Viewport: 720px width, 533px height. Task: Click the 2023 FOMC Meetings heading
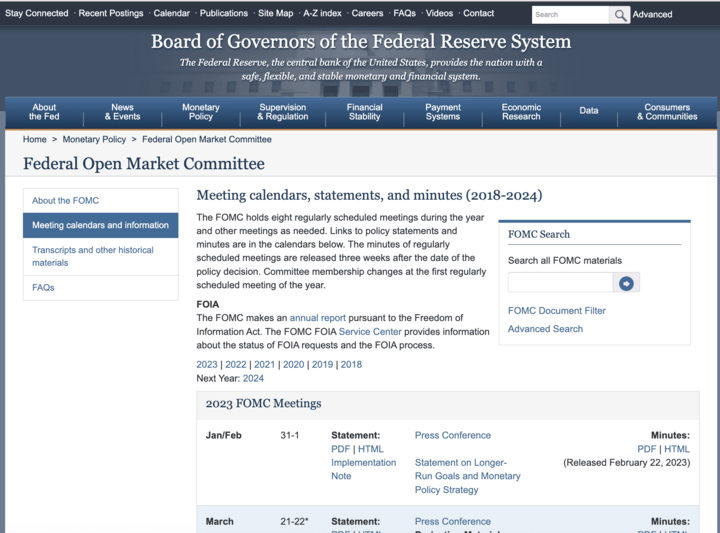coord(263,404)
